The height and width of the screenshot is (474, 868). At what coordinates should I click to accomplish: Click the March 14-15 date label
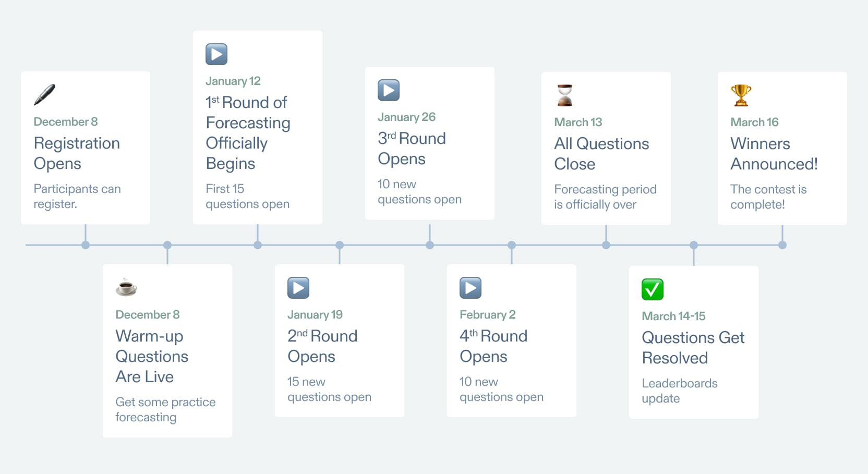tap(673, 316)
